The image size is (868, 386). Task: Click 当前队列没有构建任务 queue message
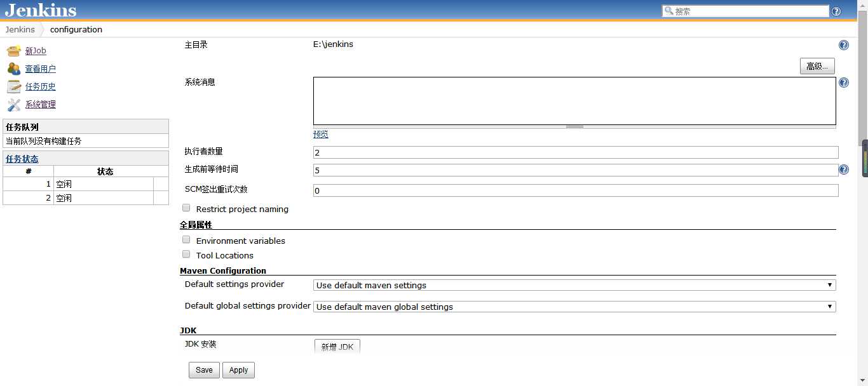pos(43,141)
